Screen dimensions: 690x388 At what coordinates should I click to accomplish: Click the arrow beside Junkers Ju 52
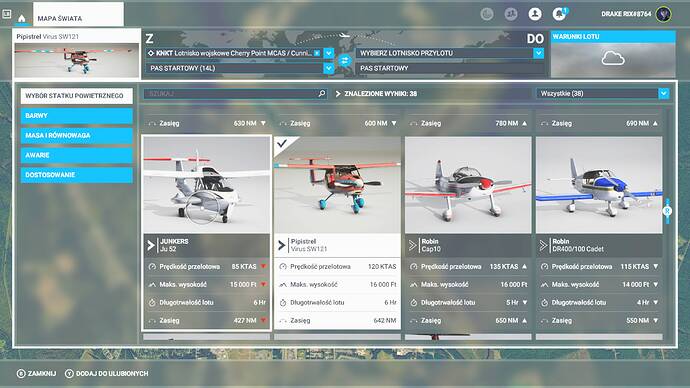click(x=151, y=245)
